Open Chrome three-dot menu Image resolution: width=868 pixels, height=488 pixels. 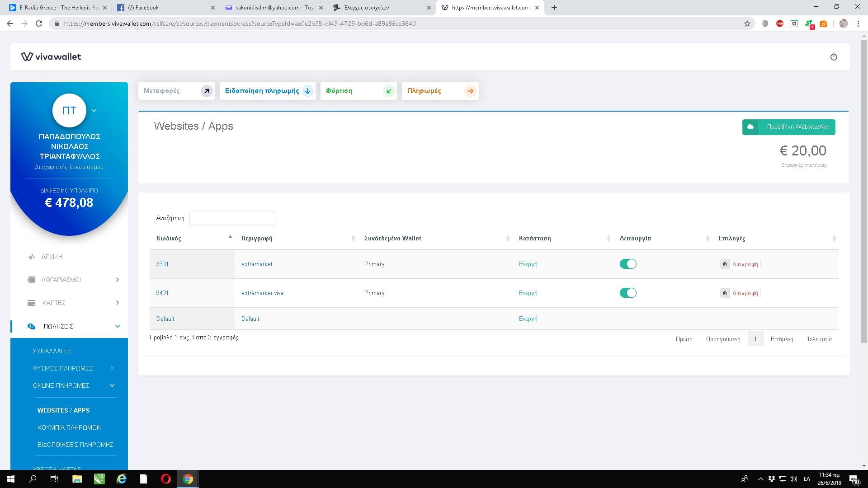click(x=858, y=23)
